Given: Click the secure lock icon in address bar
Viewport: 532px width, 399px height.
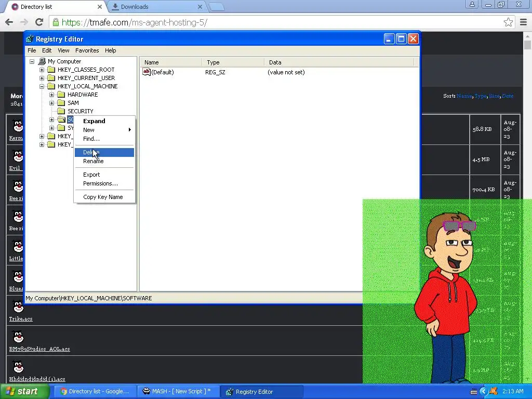Looking at the screenshot, I should coord(56,22).
